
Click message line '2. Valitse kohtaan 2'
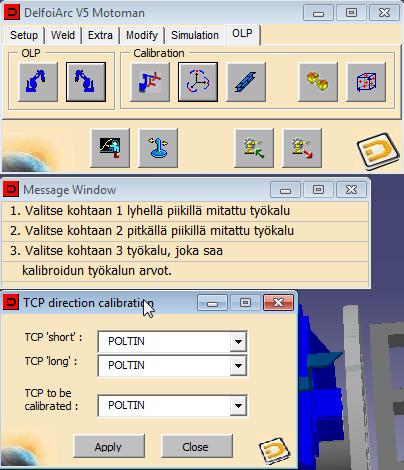coord(185,231)
